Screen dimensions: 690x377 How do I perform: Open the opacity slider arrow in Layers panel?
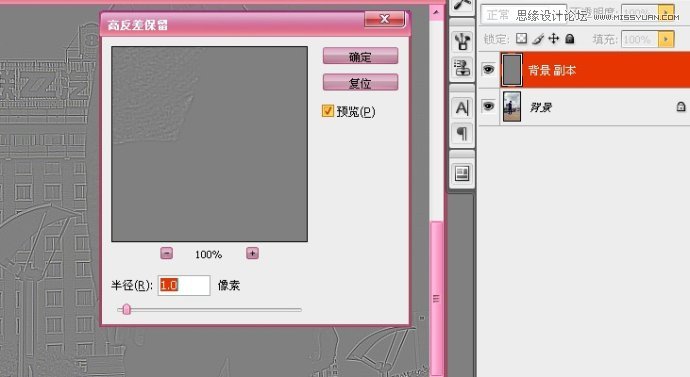pyautogui.click(x=666, y=13)
